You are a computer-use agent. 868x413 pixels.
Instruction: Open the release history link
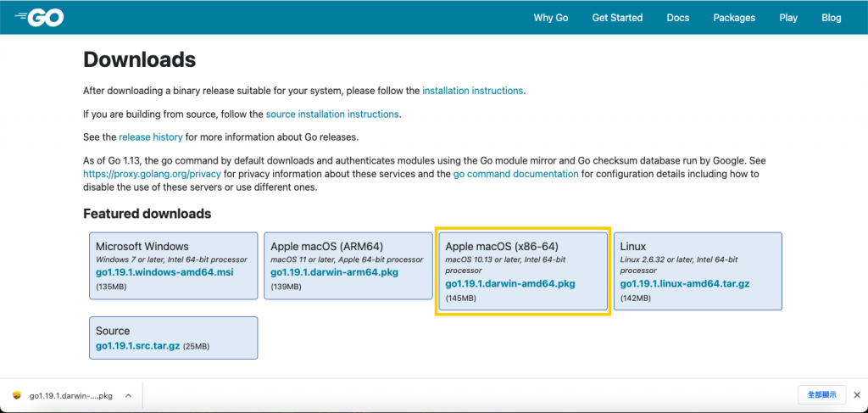151,137
